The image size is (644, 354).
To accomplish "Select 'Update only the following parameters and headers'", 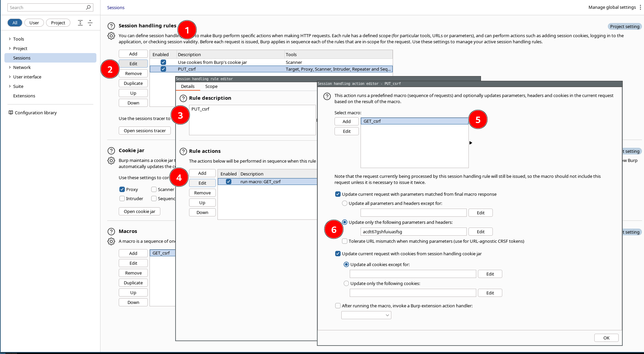I will point(345,222).
